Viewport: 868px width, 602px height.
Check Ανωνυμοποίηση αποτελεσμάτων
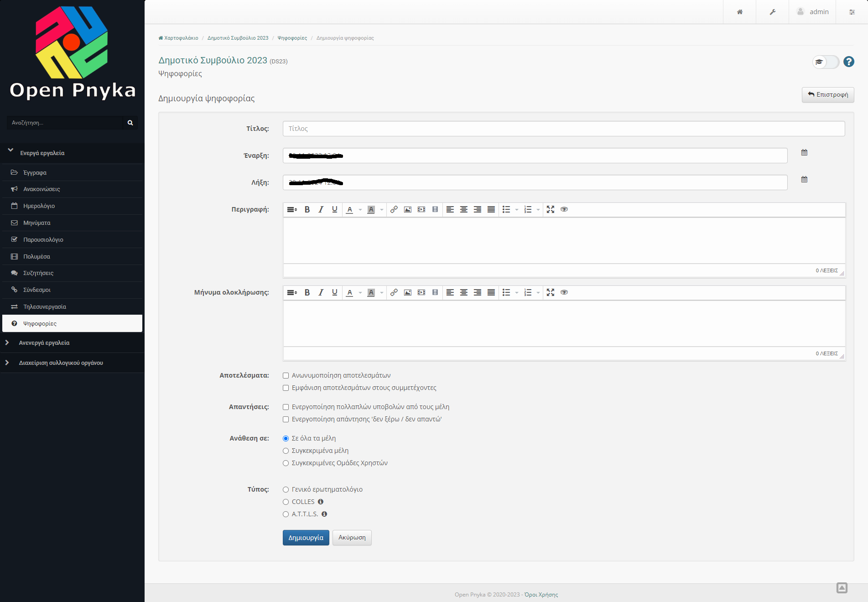pos(286,376)
